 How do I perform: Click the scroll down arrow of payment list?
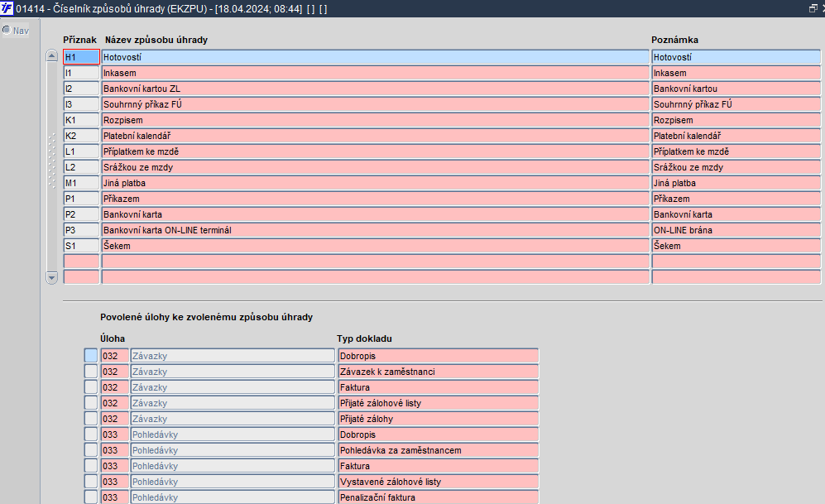[51, 277]
